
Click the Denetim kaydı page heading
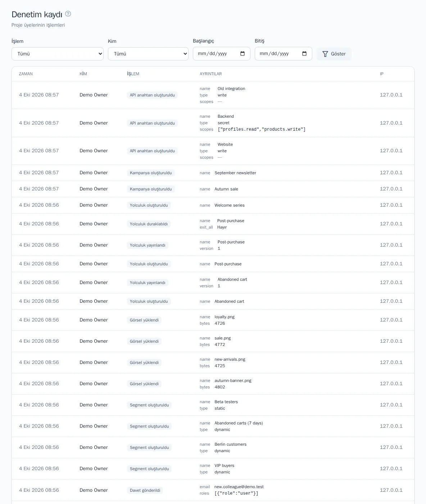(37, 14)
